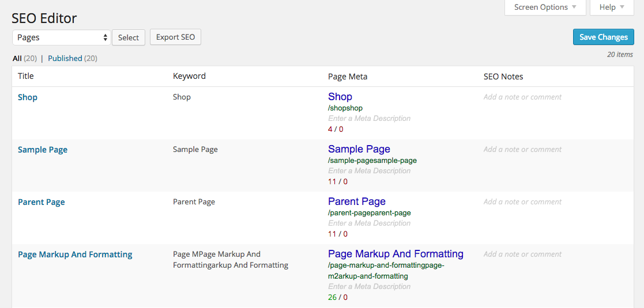Click the Save Changes button

[603, 37]
